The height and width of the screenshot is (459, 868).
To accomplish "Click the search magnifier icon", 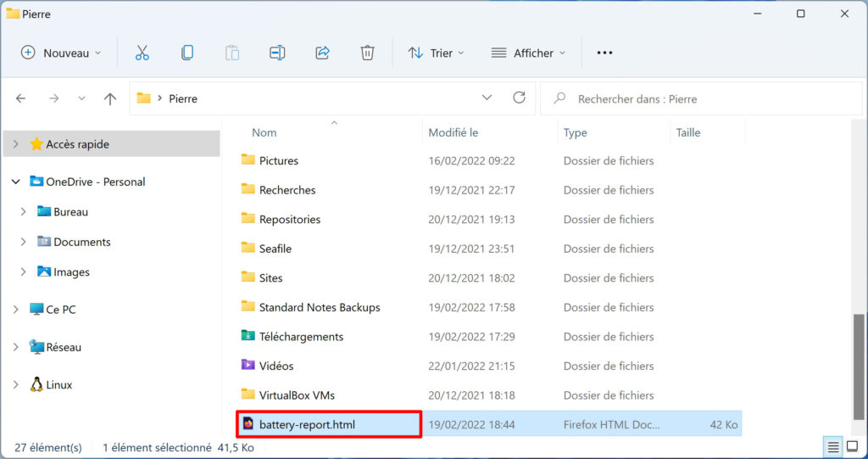I will coord(559,98).
